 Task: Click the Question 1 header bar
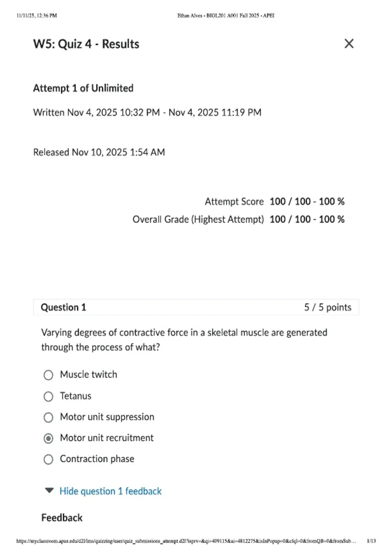pyautogui.click(x=196, y=307)
